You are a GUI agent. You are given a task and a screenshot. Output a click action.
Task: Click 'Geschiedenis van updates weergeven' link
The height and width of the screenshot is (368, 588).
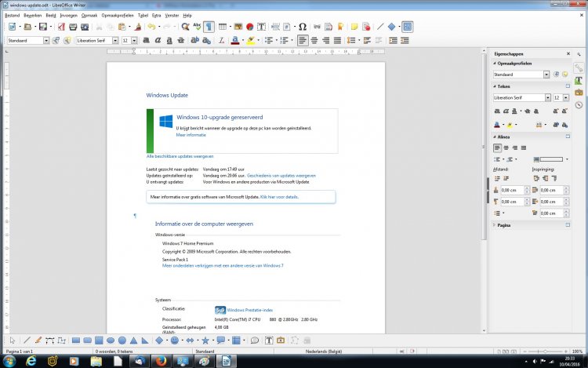click(281, 176)
